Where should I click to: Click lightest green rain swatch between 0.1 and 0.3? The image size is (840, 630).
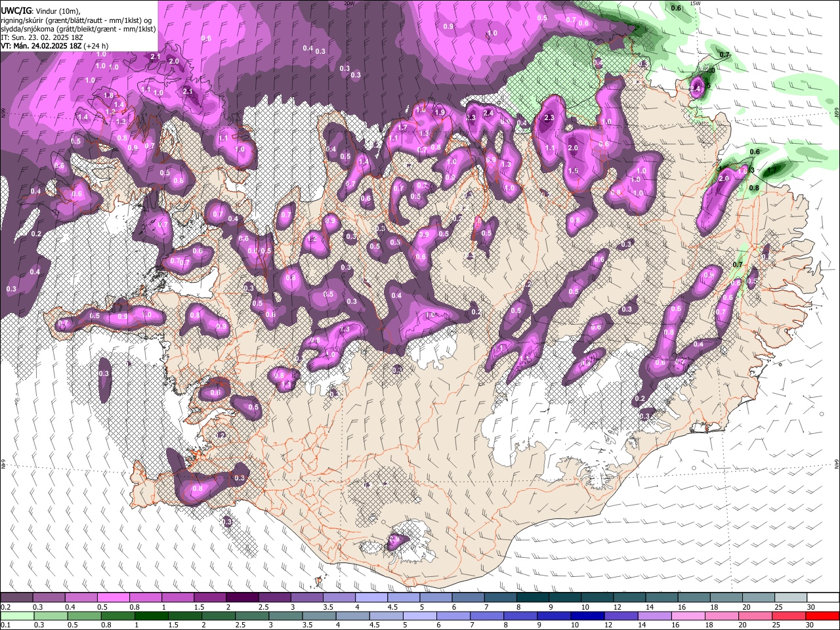[x=16, y=616]
